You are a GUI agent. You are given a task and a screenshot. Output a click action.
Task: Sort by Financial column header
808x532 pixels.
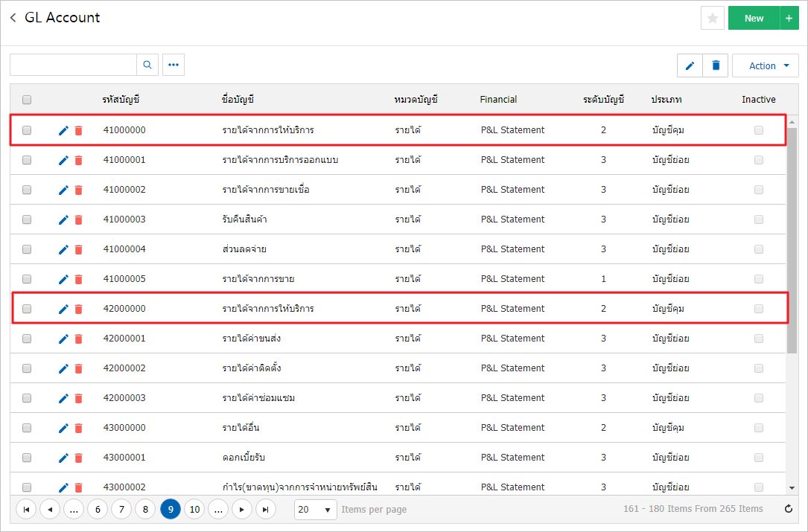click(498, 100)
